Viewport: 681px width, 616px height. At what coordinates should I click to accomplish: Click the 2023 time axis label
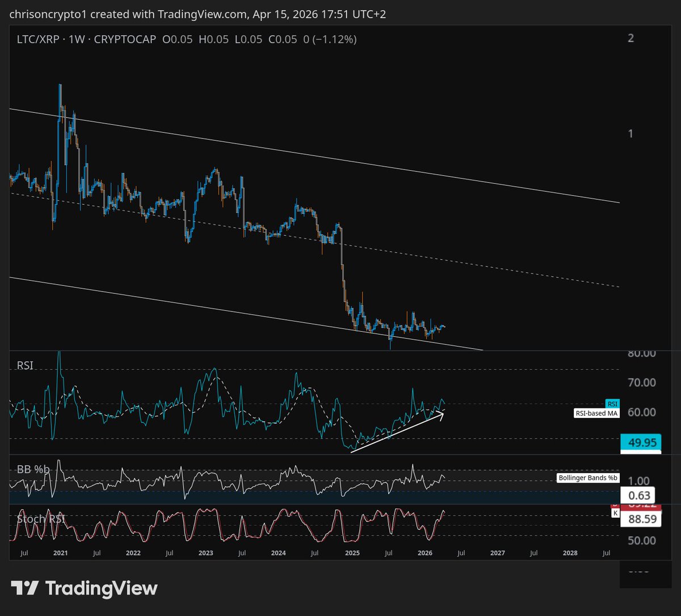tap(205, 552)
